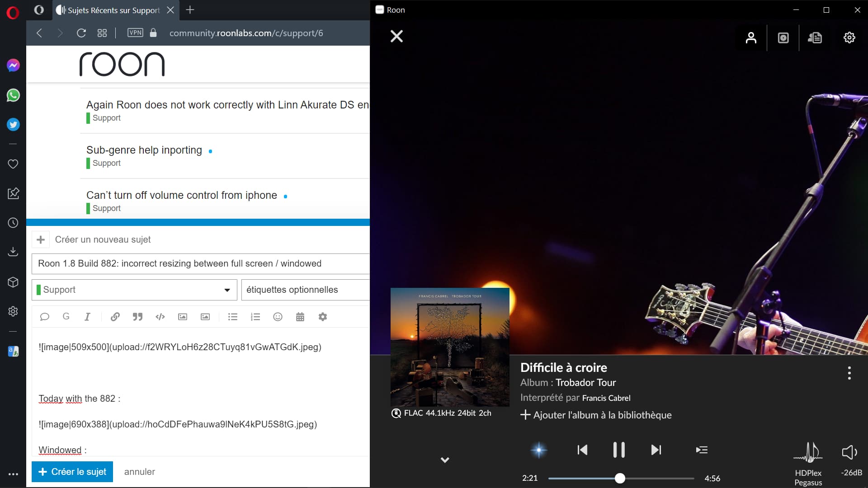The image size is (868, 488).
Task: Insert a numbered list in composer
Action: (255, 317)
